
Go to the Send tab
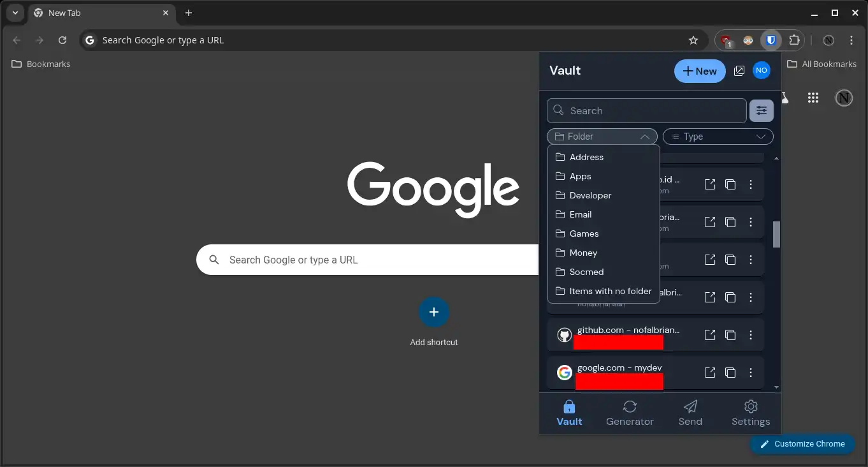click(690, 413)
